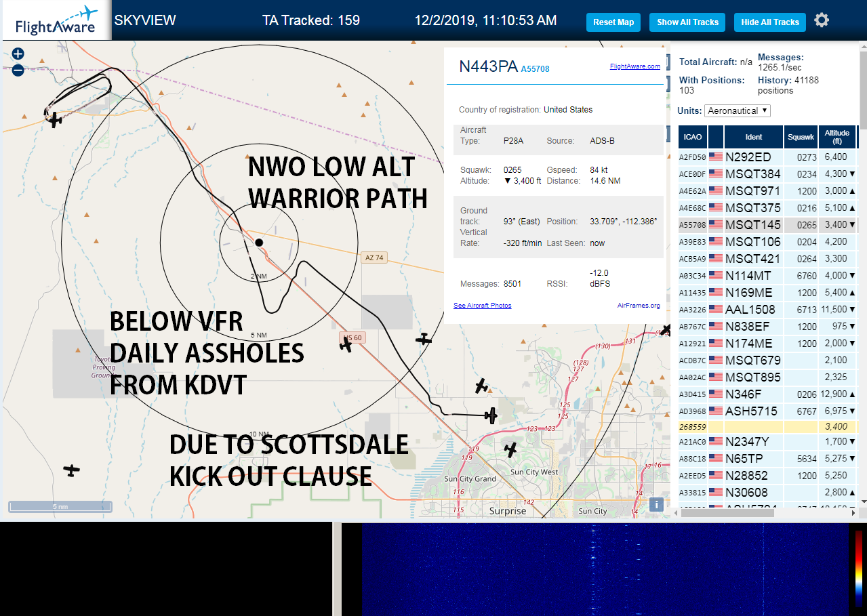Image resolution: width=867 pixels, height=616 pixels.
Task: Select the N174ME aircraft row
Action: [x=768, y=343]
